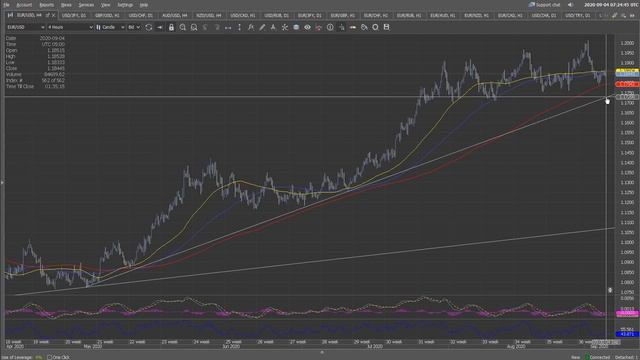640x360 pixels.
Task: Toggle the One Click checkbox
Action: (x=49, y=357)
